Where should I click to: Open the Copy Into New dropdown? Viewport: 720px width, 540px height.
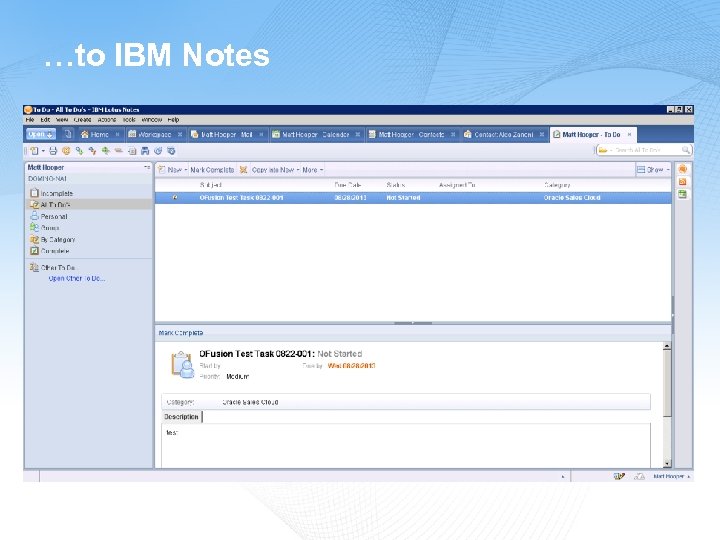[x=275, y=170]
